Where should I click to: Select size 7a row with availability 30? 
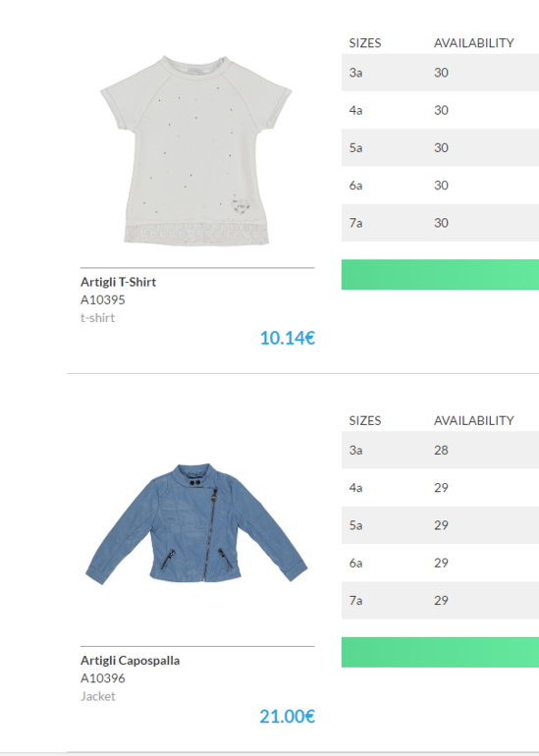point(440,223)
